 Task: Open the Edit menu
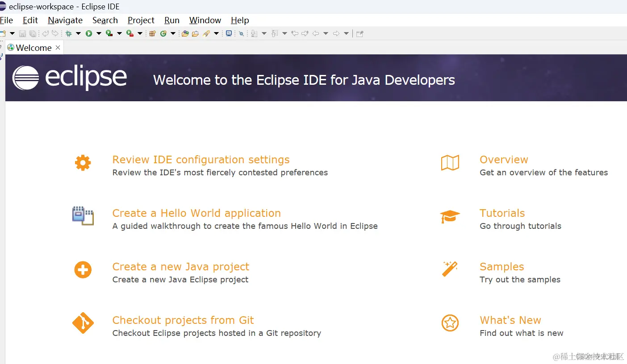tap(30, 21)
